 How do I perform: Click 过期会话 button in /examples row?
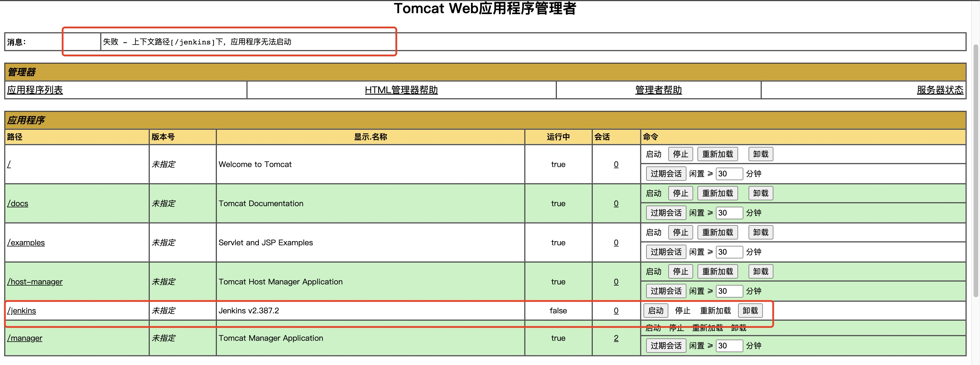pyautogui.click(x=666, y=252)
